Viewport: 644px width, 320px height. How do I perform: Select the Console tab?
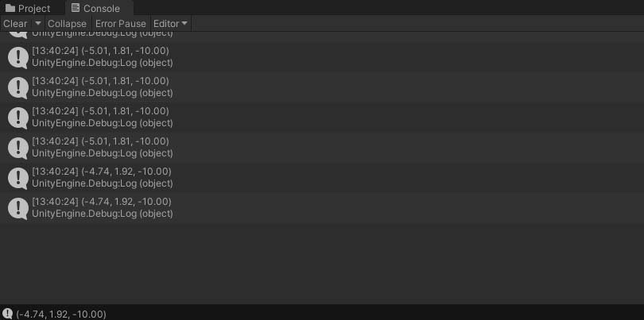tap(95, 8)
